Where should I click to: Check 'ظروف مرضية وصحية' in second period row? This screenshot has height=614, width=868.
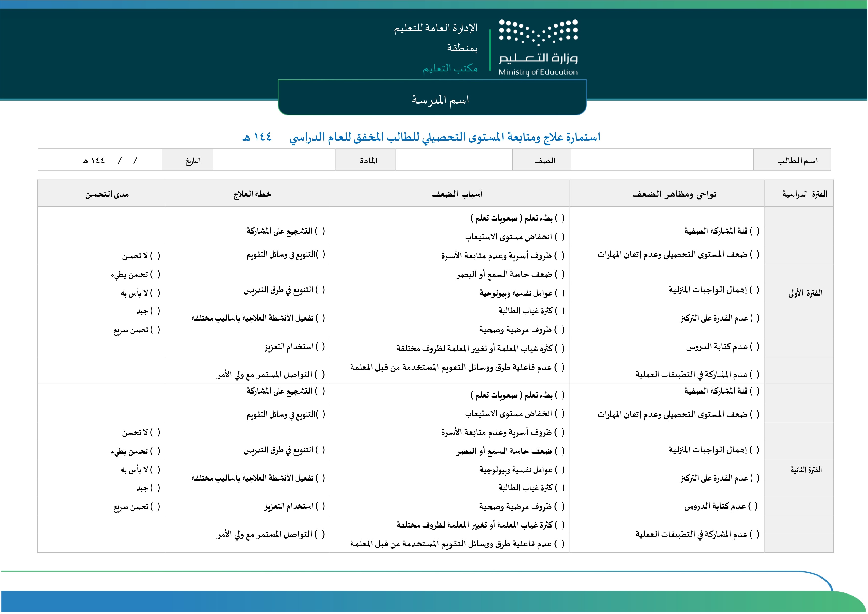tap(560, 506)
